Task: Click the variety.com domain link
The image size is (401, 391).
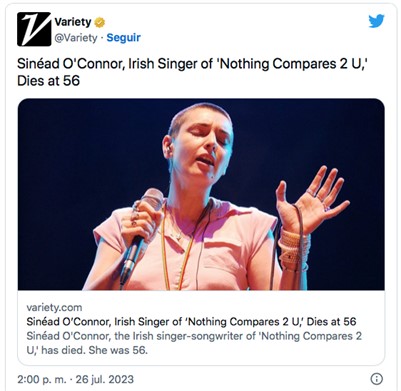Action: click(x=54, y=307)
